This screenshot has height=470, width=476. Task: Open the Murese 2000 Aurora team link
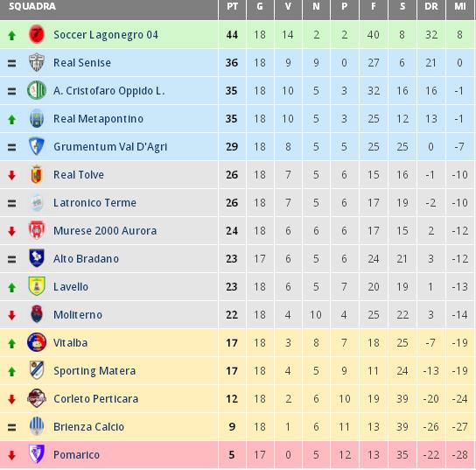[x=105, y=231]
